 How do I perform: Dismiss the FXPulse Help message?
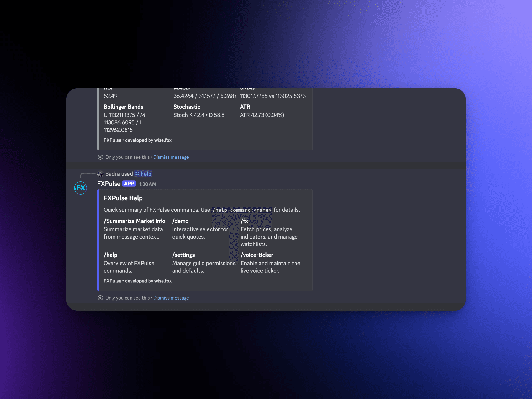pyautogui.click(x=171, y=298)
